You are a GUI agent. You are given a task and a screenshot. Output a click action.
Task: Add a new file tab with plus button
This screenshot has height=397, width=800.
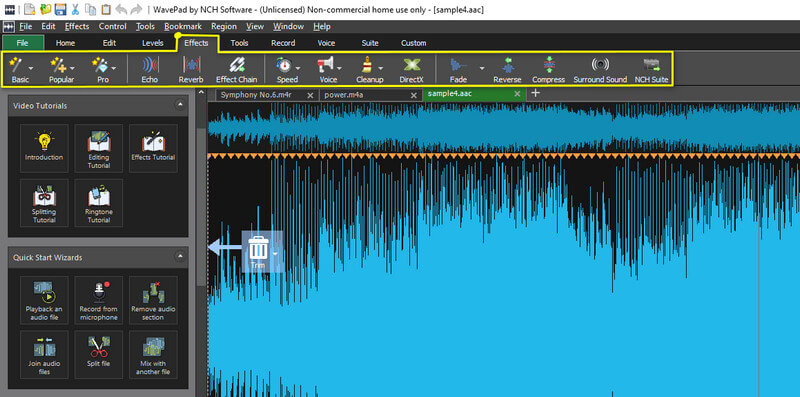click(535, 93)
